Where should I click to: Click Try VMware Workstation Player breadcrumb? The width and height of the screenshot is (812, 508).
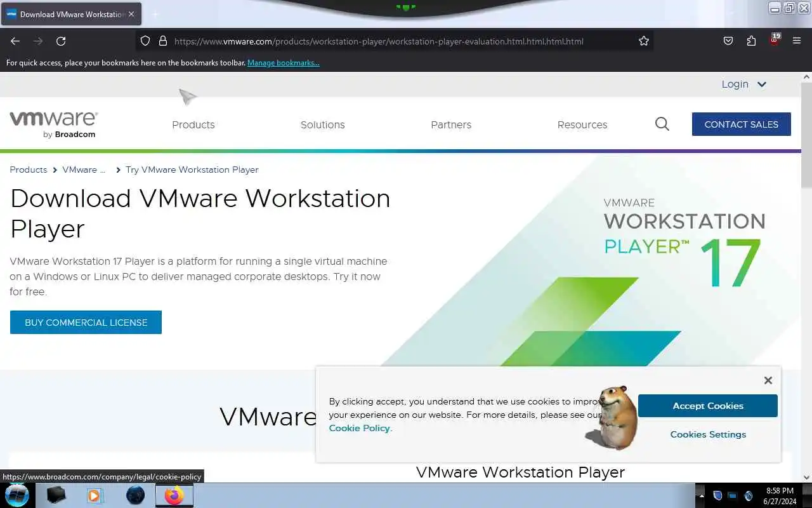[x=192, y=170]
